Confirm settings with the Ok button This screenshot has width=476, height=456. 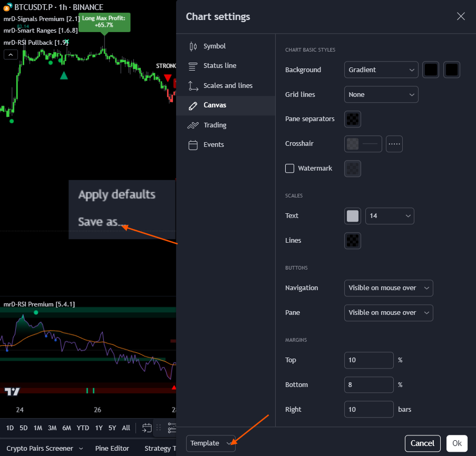pos(457,443)
